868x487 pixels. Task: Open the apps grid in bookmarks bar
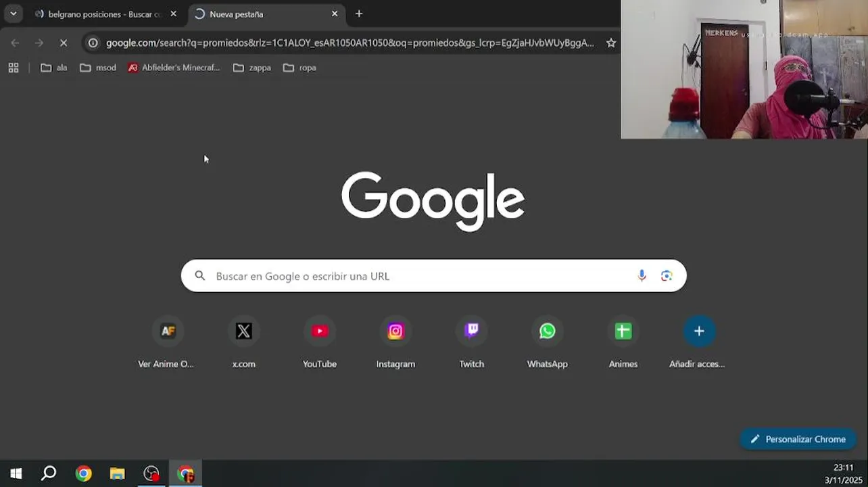(x=14, y=68)
